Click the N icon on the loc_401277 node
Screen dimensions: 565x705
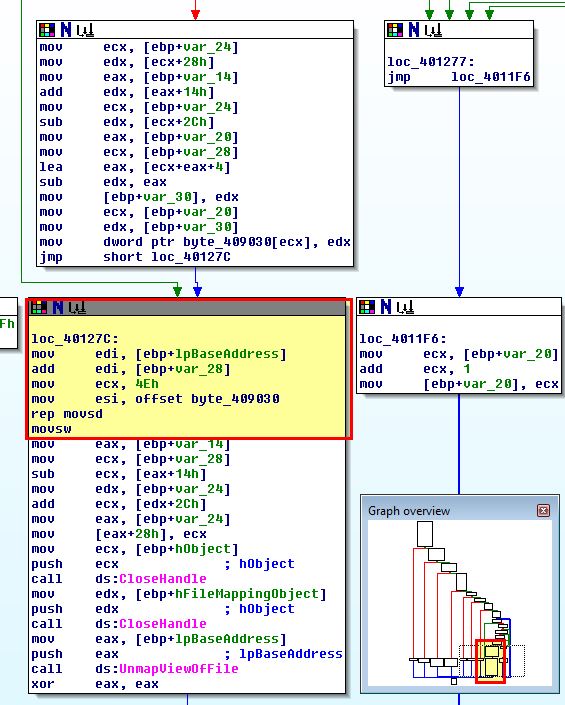414,30
